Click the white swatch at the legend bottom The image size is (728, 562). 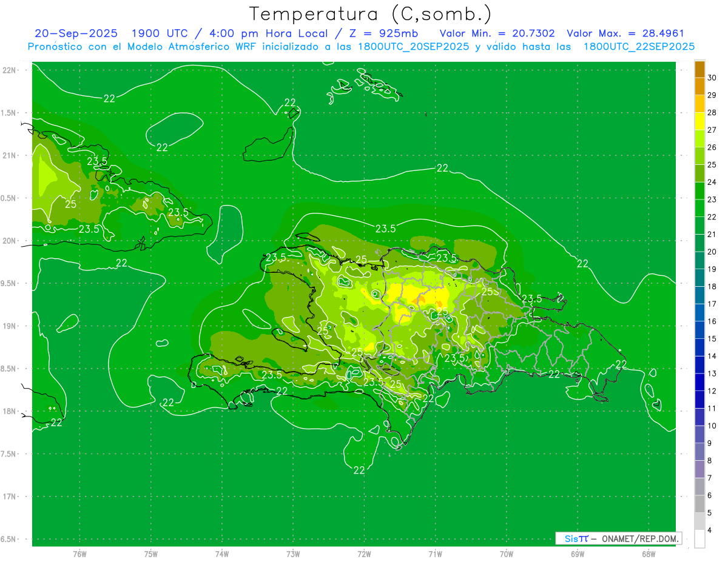coord(699,538)
